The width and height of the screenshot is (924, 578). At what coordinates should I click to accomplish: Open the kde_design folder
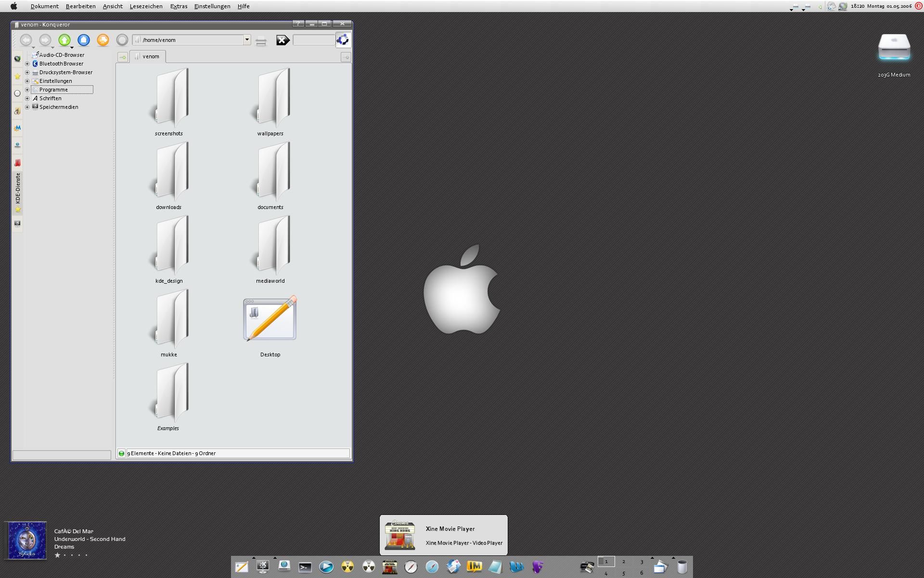169,250
